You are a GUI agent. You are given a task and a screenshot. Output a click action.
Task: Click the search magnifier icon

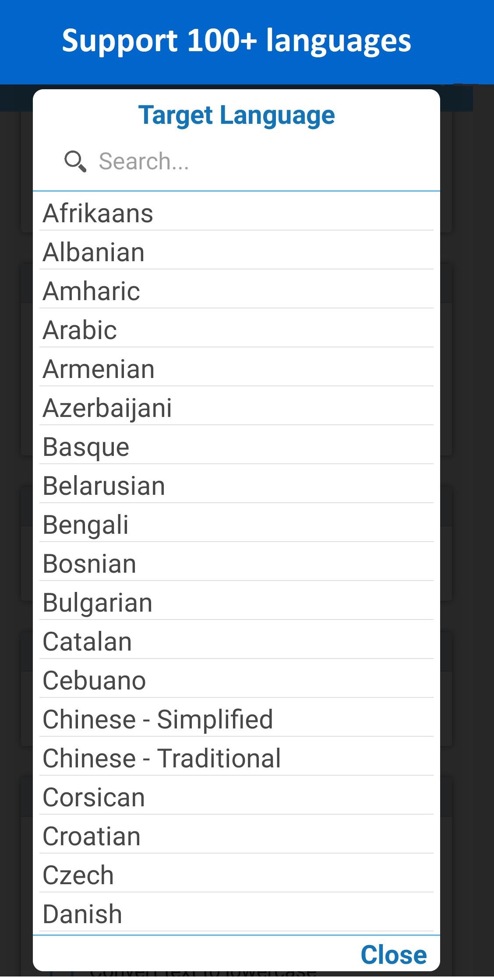pos(75,161)
